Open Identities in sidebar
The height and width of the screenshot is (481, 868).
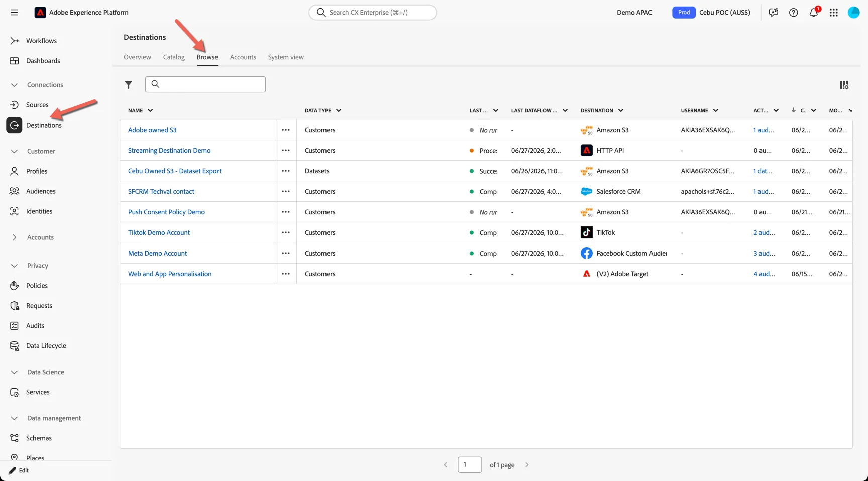pyautogui.click(x=39, y=211)
